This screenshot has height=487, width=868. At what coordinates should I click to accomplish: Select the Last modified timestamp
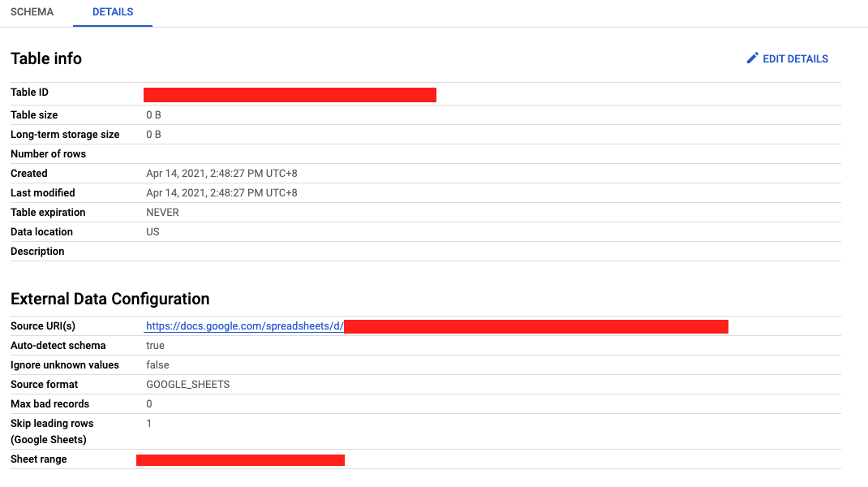221,192
